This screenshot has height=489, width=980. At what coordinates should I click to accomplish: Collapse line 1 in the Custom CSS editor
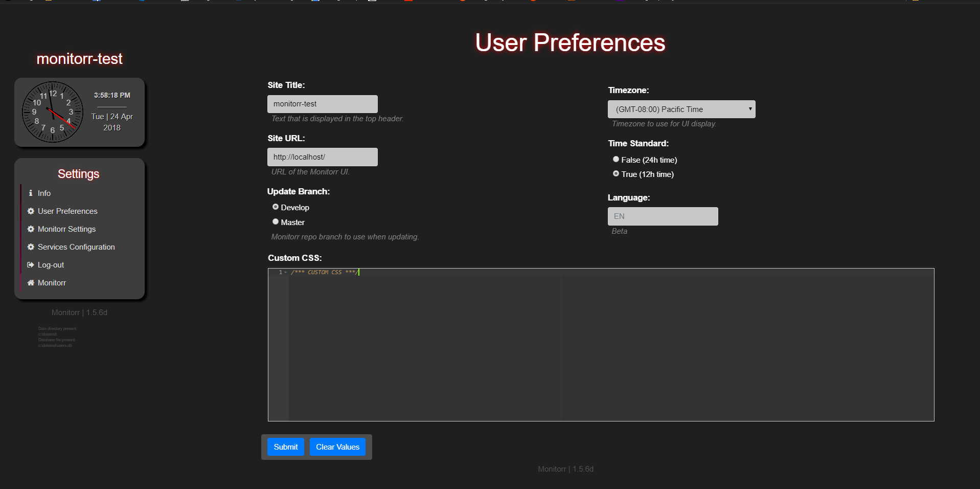pyautogui.click(x=285, y=272)
